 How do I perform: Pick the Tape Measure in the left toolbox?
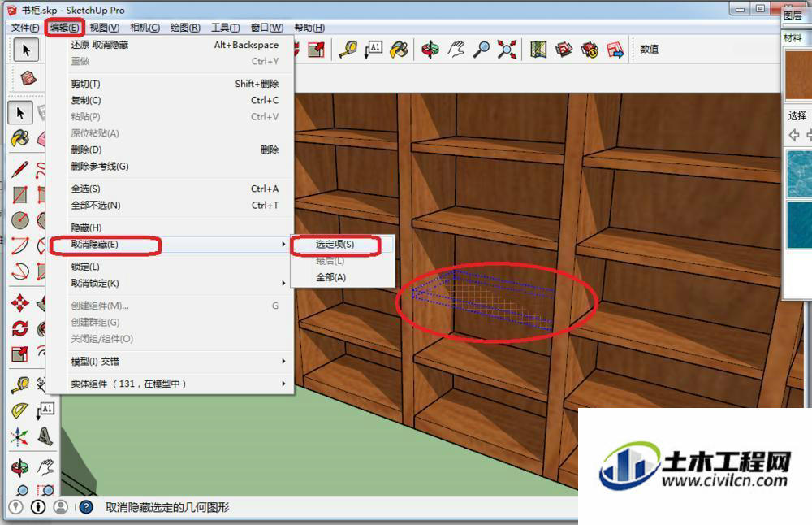click(x=20, y=384)
